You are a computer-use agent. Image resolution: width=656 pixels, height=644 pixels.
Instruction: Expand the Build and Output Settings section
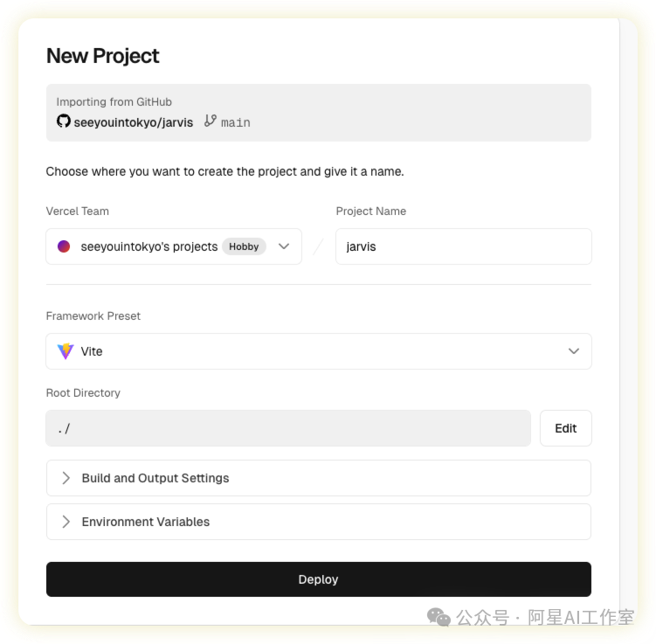point(155,478)
